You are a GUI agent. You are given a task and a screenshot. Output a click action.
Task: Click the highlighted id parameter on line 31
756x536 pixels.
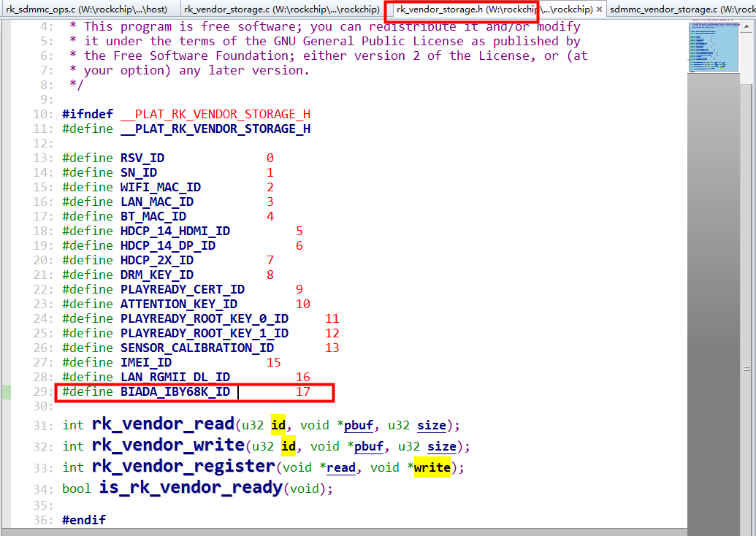tap(278, 425)
